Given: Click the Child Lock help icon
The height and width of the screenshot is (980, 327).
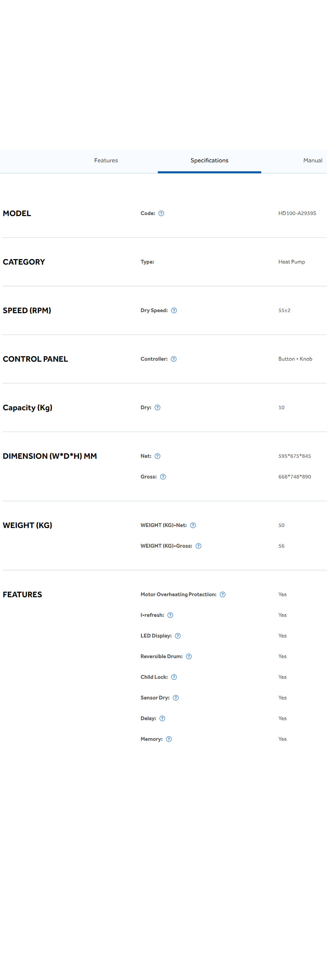Looking at the screenshot, I should pyautogui.click(x=174, y=677).
